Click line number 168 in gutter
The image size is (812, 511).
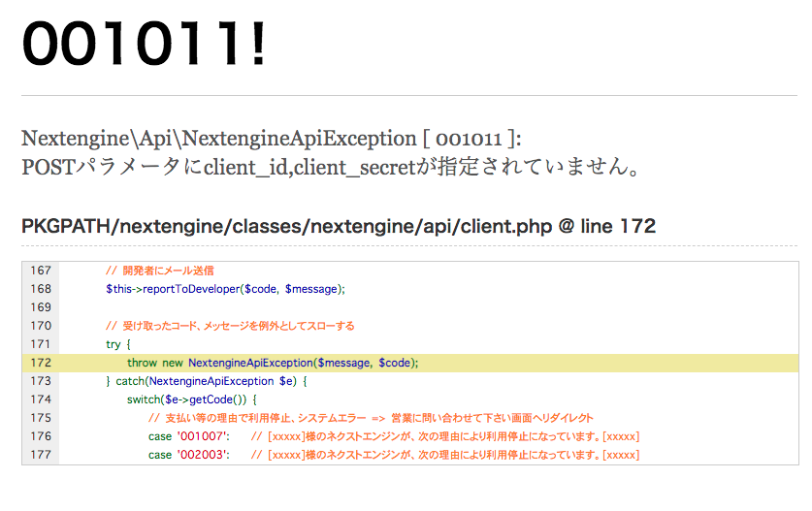[40, 289]
